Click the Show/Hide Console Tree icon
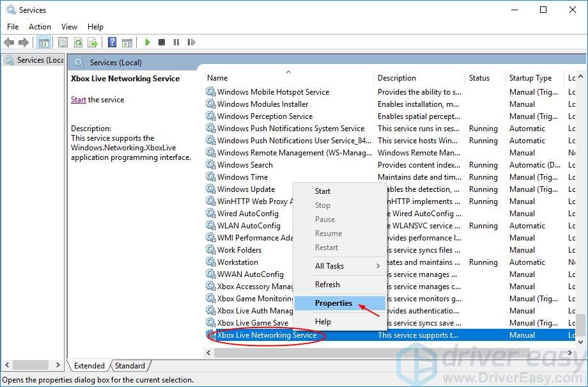Viewport: 588px width, 387px height. 43,42
